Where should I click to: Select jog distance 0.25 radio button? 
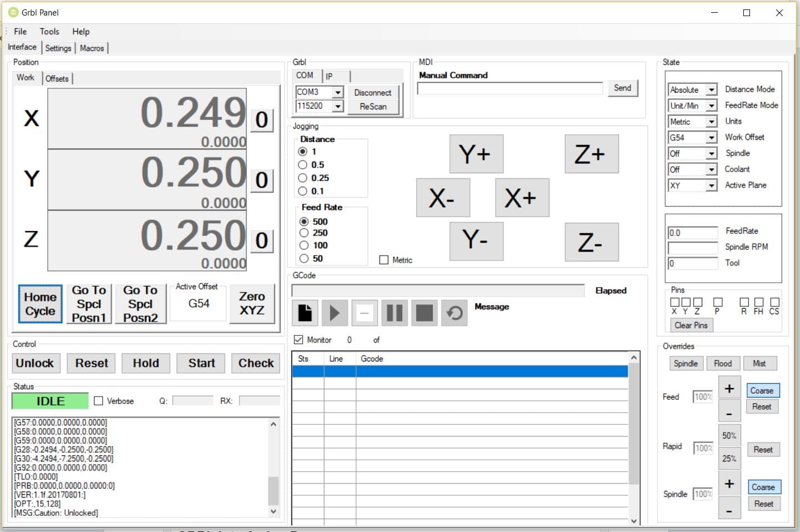303,178
